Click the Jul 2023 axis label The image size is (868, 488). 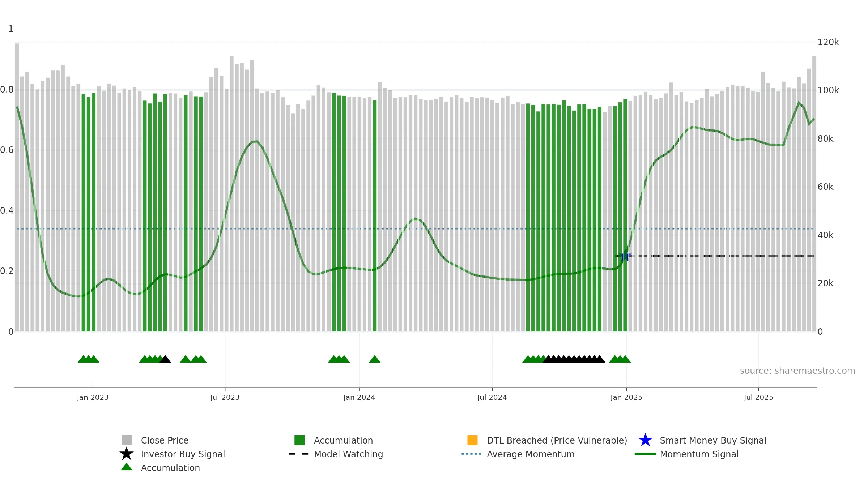(225, 398)
